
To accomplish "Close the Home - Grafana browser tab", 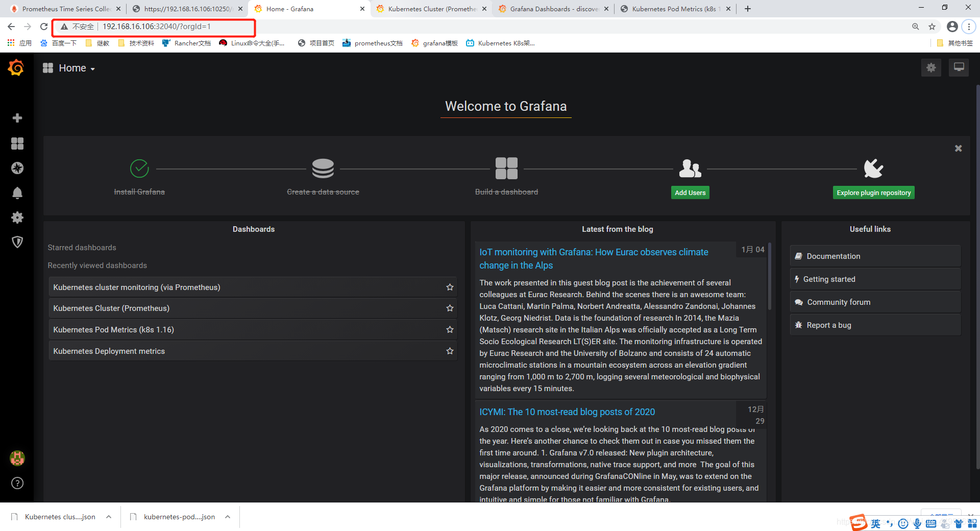I will click(x=362, y=9).
